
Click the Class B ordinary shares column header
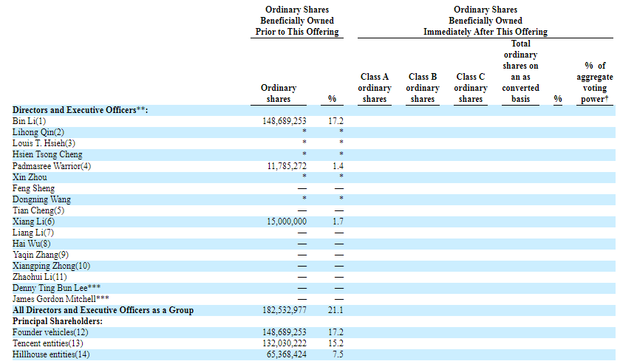coord(423,88)
